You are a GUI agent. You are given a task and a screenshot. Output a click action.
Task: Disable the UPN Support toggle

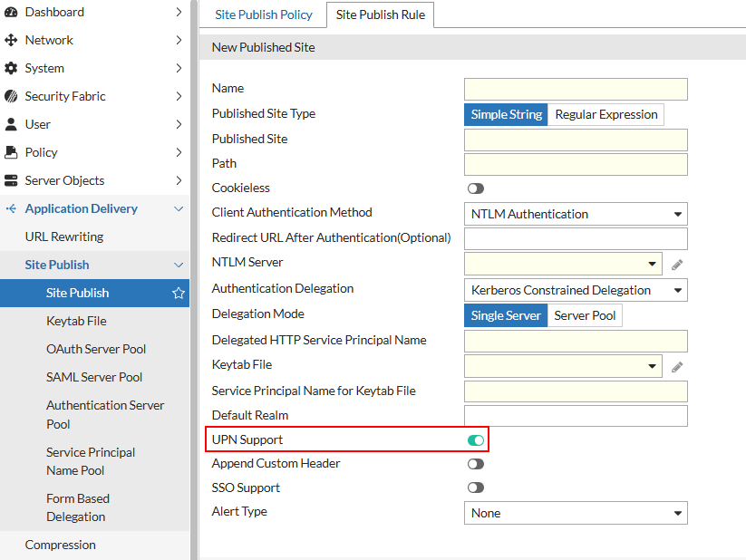point(475,440)
